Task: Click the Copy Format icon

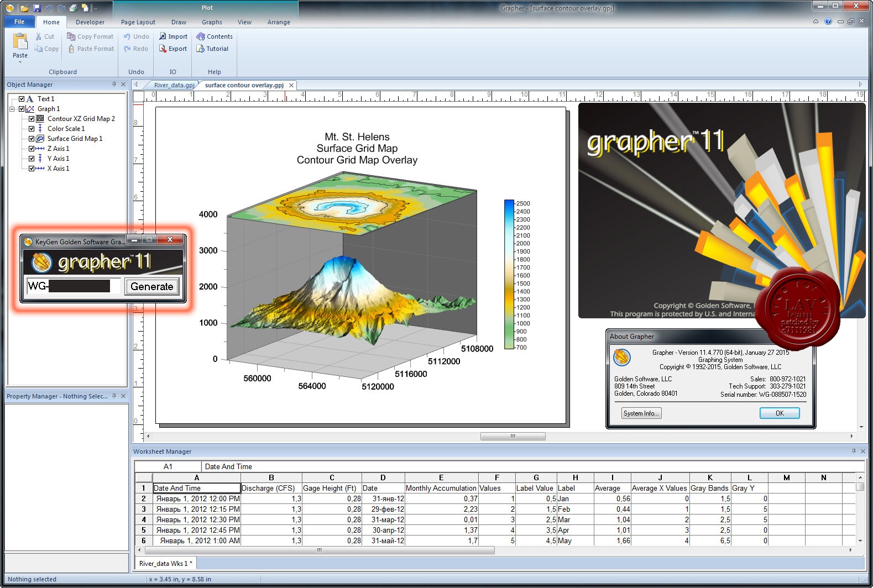Action: pos(71,36)
